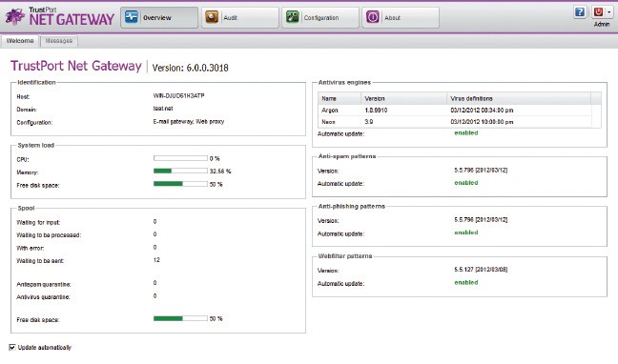
Task: Expand the dropdown arrow beside power icon
Action: pos(608,11)
